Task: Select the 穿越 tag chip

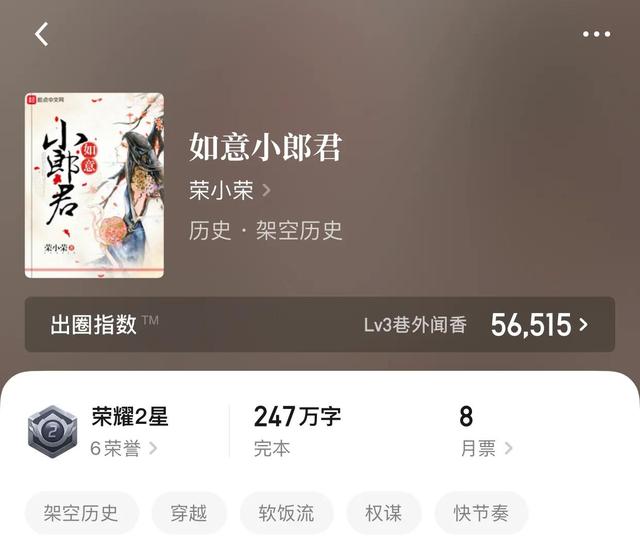Action: pos(189,513)
